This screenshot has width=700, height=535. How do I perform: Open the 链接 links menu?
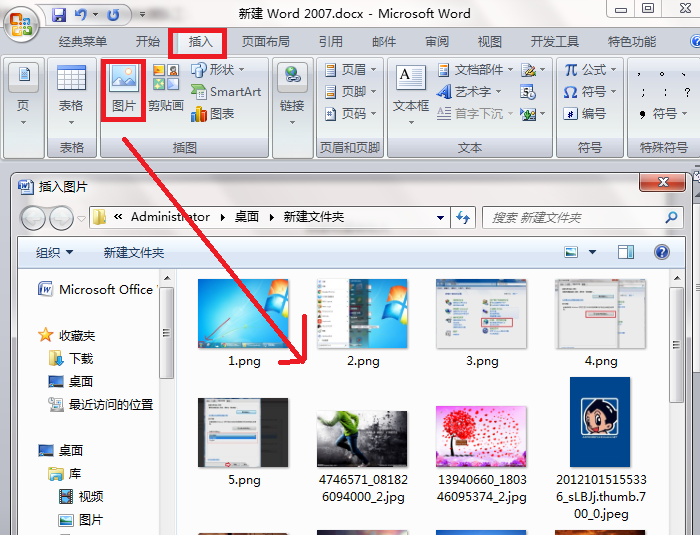pos(292,95)
